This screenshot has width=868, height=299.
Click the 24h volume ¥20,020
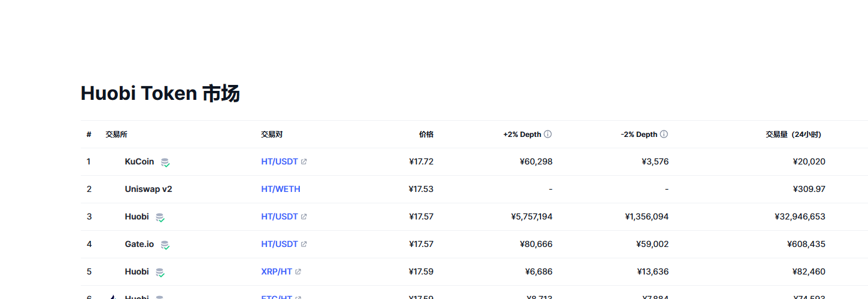tap(809, 161)
